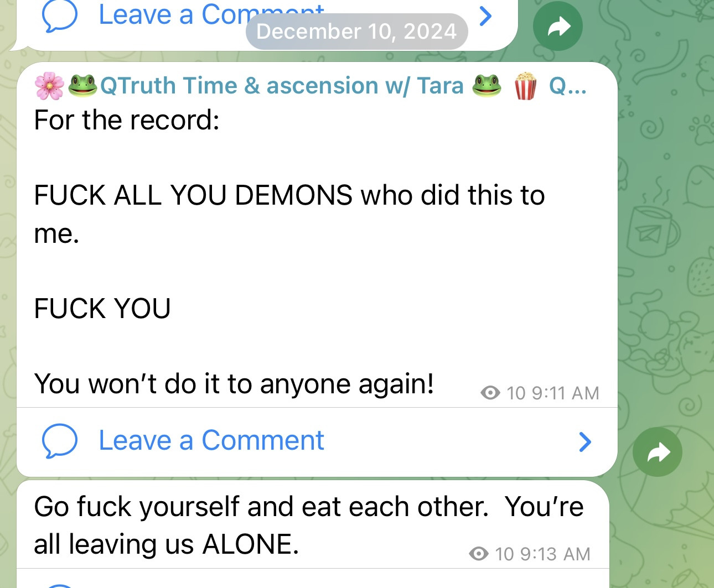The image size is (714, 588).
Task: Tap the forward arrow beside the top message
Action: 558,26
